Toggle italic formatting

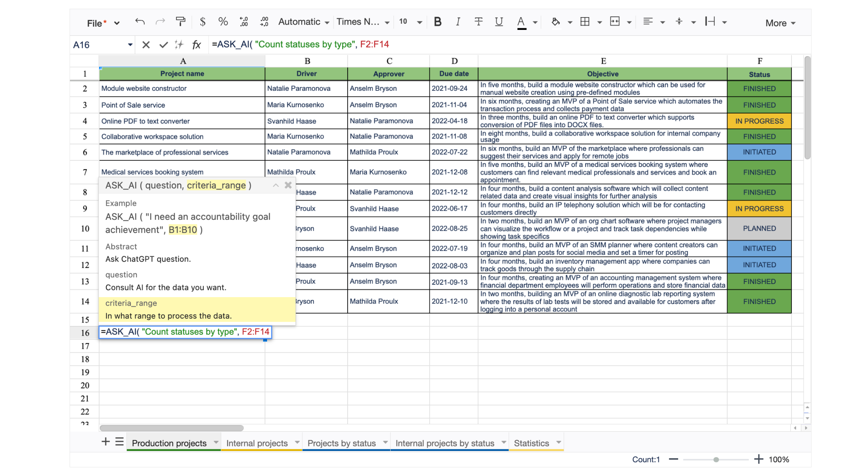click(458, 22)
